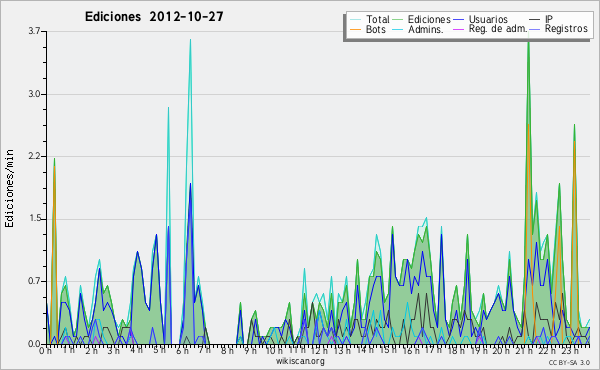Click the y-axis label 'Ediciones/min'
The width and height of the screenshot is (600, 370).
click(x=9, y=188)
